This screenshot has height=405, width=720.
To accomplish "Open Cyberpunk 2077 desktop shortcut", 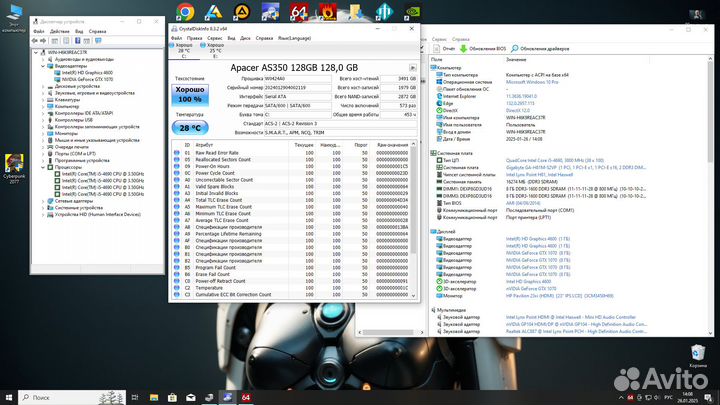I will [14, 169].
